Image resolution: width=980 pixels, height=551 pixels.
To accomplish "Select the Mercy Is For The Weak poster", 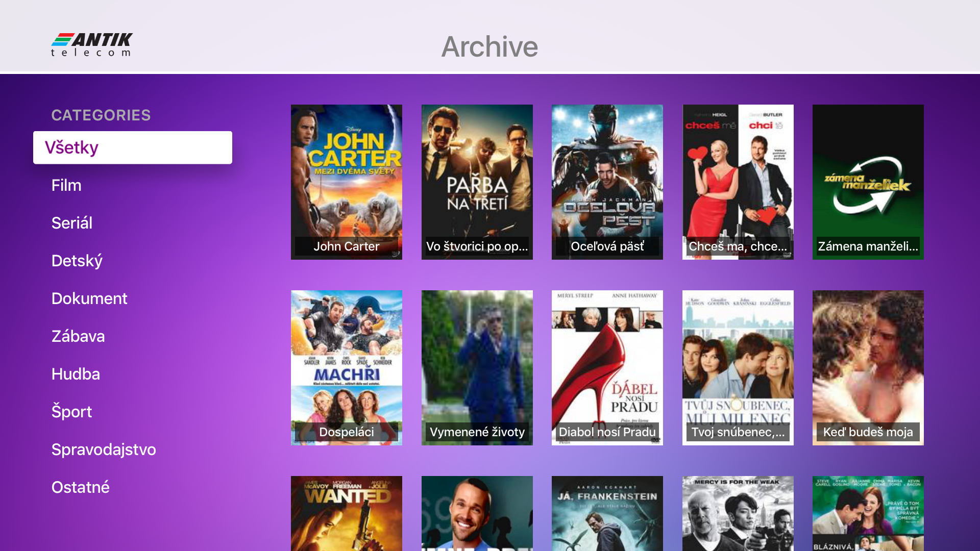I will (738, 513).
